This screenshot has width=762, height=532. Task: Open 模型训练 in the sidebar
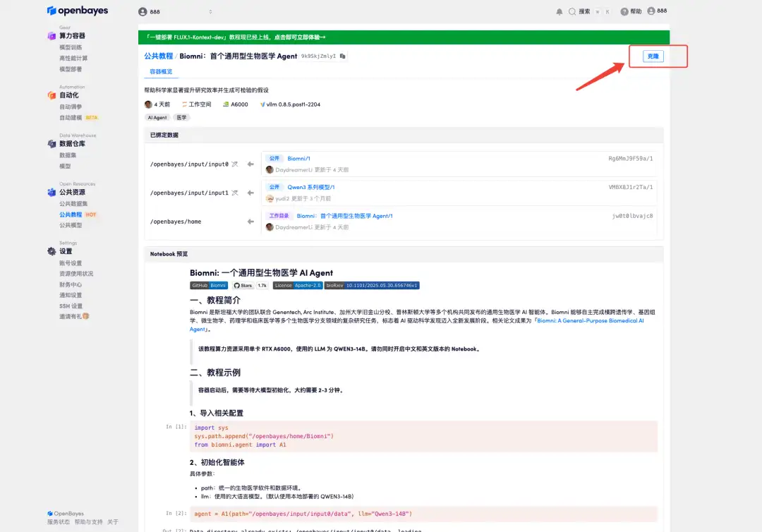(x=71, y=47)
